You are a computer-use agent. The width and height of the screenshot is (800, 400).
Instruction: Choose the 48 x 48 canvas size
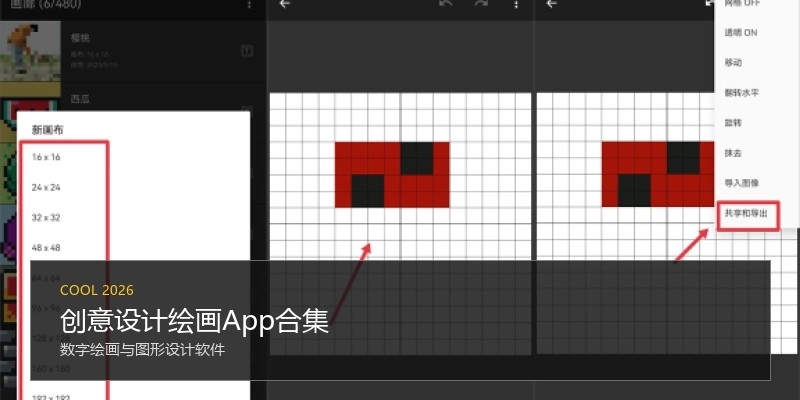tap(46, 247)
